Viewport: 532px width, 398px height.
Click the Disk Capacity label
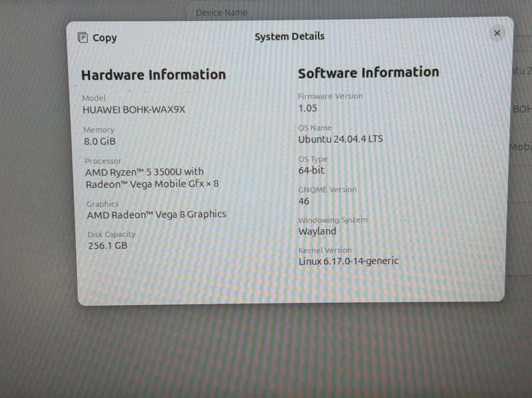coord(111,234)
